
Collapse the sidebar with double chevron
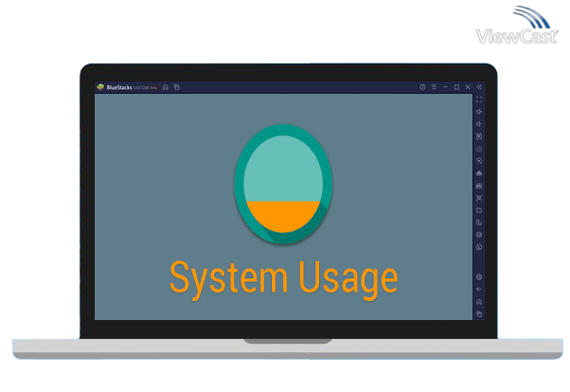coord(479,87)
